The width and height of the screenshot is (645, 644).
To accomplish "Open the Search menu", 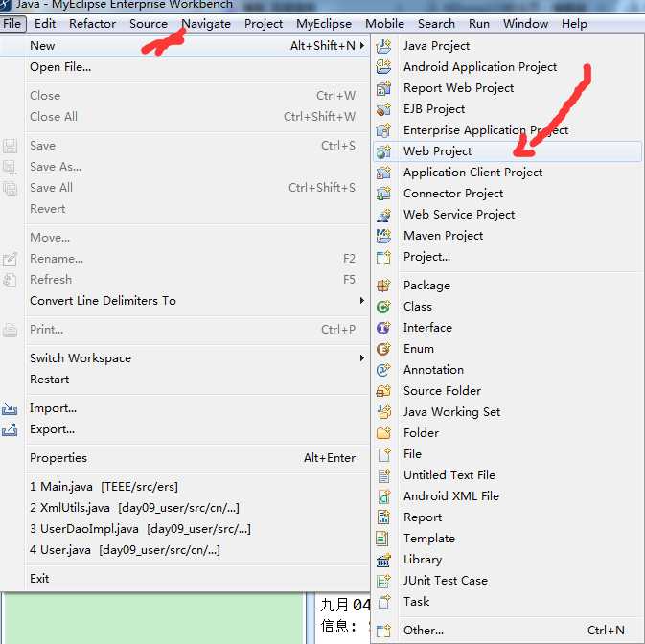I will (436, 24).
